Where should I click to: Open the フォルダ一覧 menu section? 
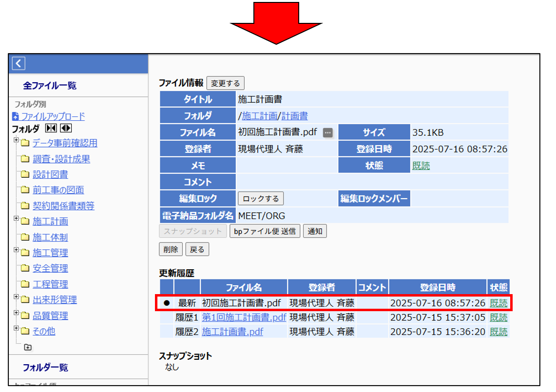(45, 368)
